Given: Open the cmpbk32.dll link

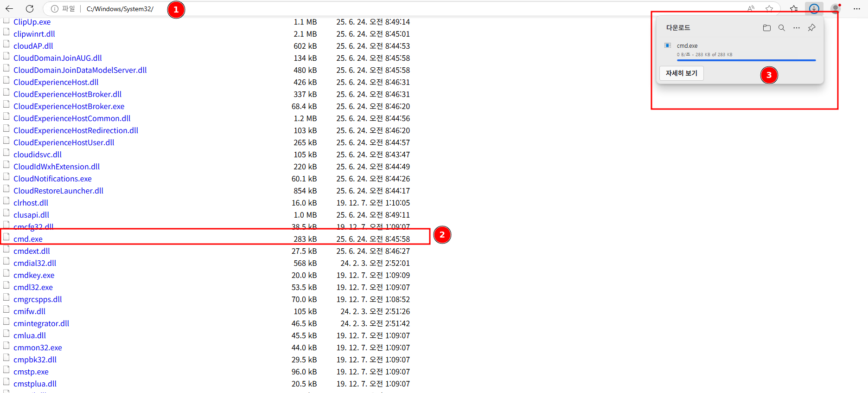Looking at the screenshot, I should [x=35, y=360].
